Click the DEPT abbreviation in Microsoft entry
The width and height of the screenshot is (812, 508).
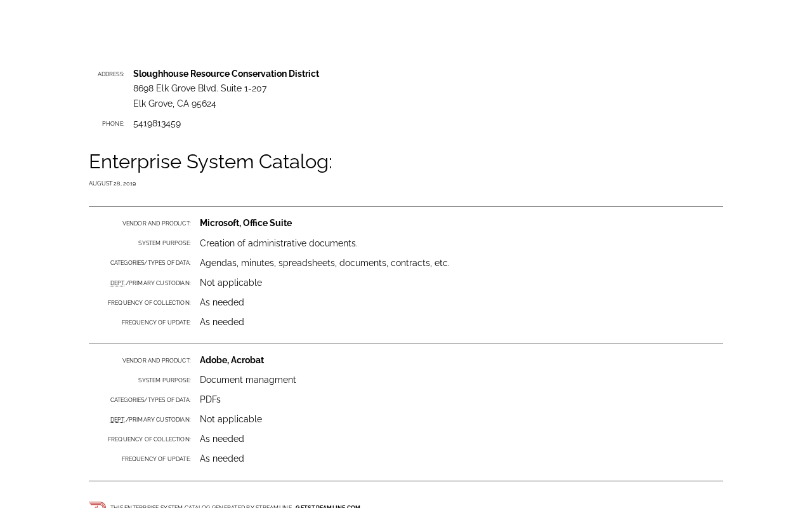[117, 283]
